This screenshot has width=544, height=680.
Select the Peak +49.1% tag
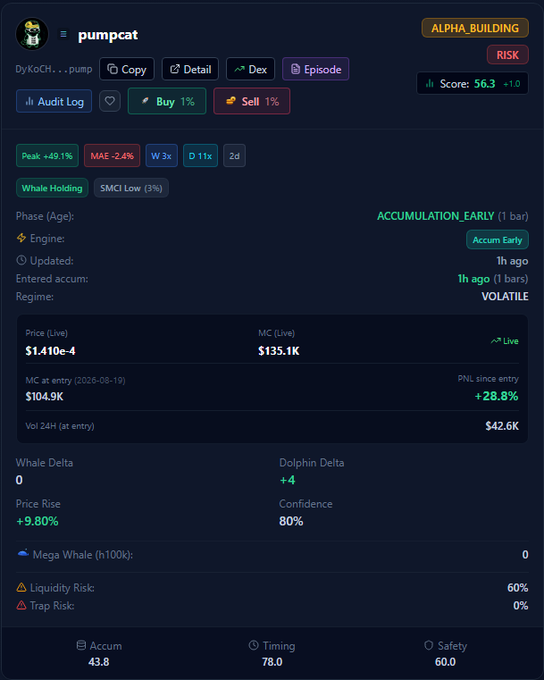[47, 156]
